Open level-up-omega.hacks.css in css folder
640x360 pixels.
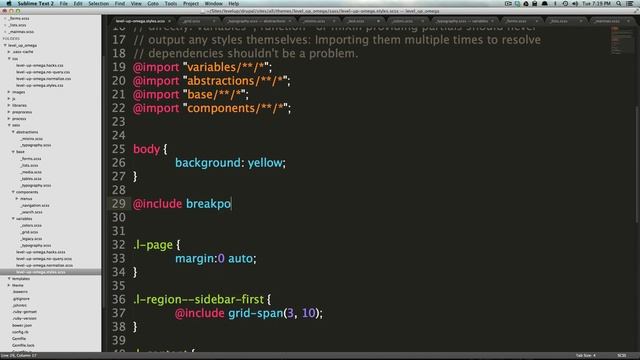(40, 65)
